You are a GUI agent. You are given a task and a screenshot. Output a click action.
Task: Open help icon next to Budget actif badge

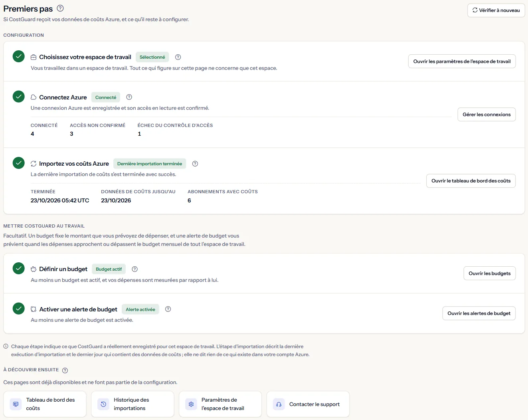tap(134, 269)
